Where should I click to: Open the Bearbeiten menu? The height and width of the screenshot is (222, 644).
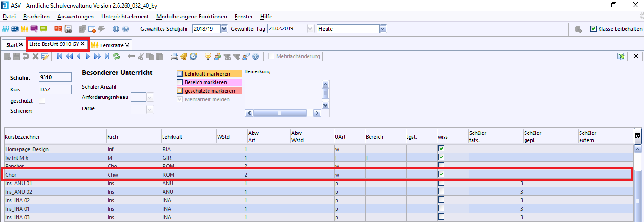click(36, 17)
